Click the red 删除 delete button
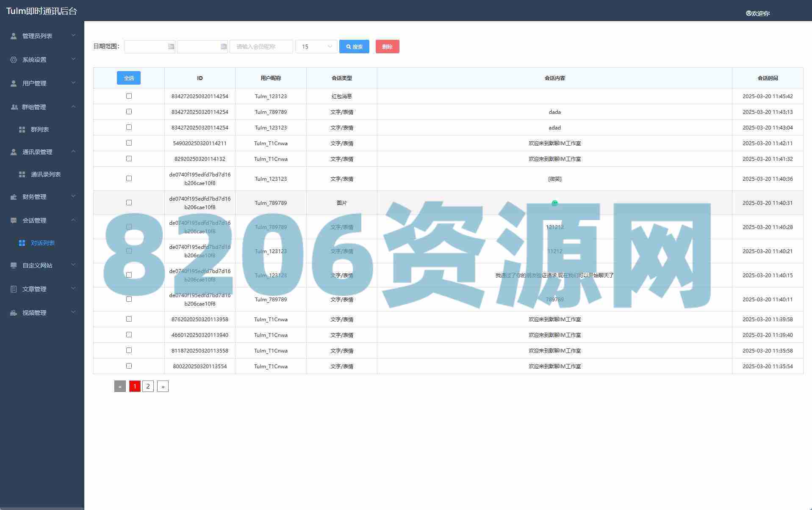 click(x=388, y=47)
